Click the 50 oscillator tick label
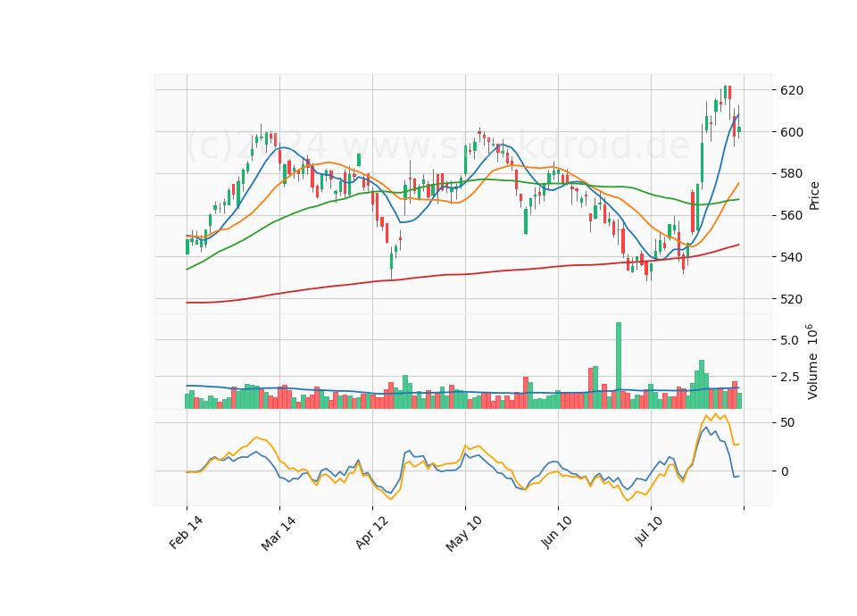The height and width of the screenshot is (616, 857). click(787, 422)
